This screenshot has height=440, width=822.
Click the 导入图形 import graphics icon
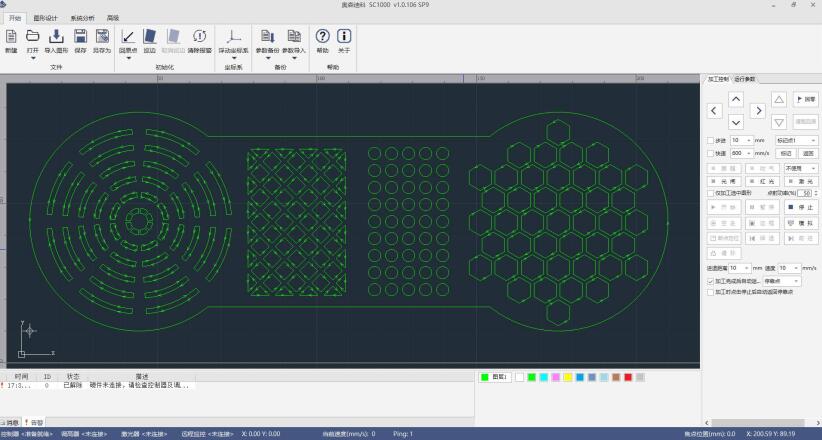56,37
